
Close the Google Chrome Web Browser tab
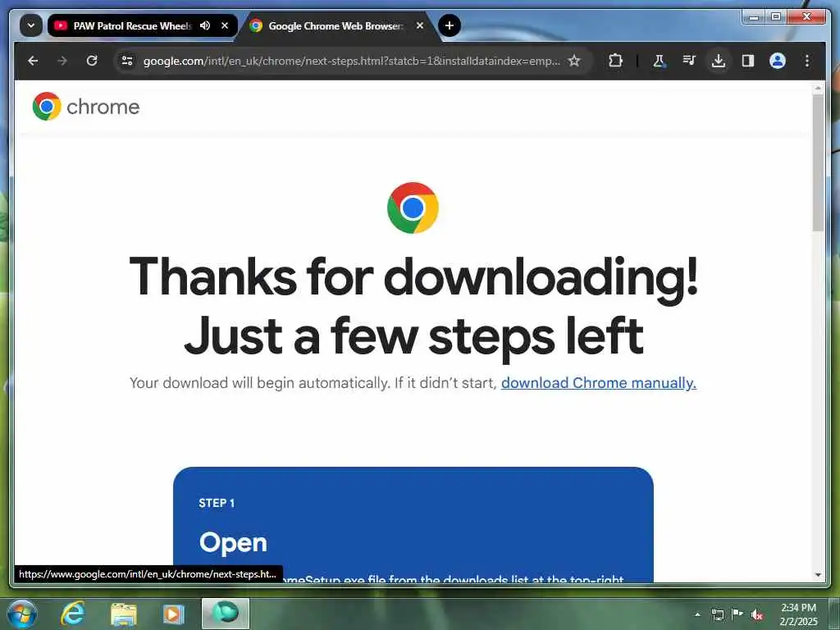(420, 25)
